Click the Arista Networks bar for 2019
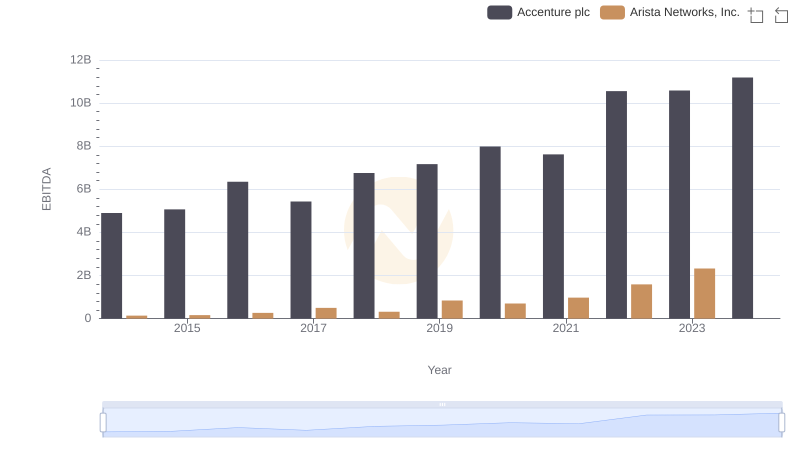The height and width of the screenshot is (461, 800). pos(452,310)
